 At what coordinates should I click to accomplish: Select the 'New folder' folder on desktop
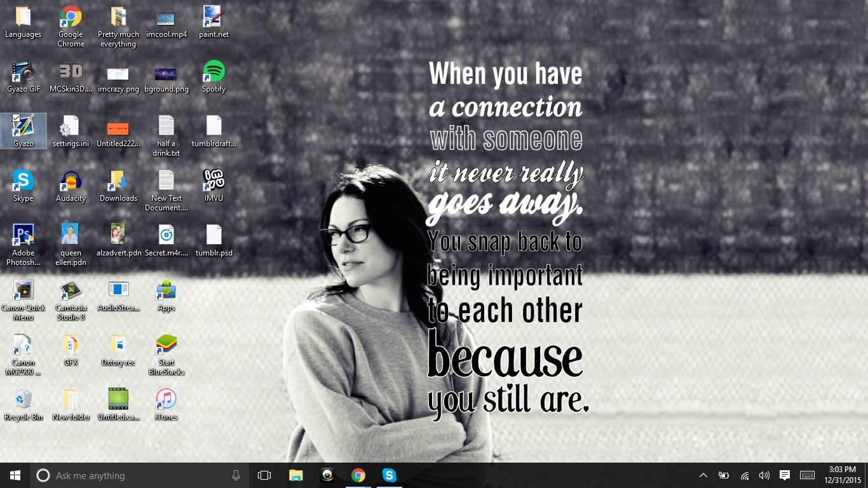71,405
